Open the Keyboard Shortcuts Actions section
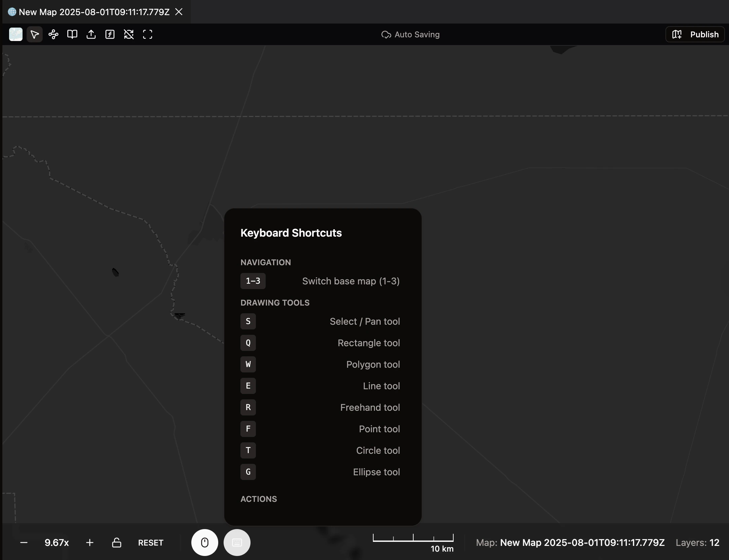This screenshot has height=560, width=729. coord(259,499)
